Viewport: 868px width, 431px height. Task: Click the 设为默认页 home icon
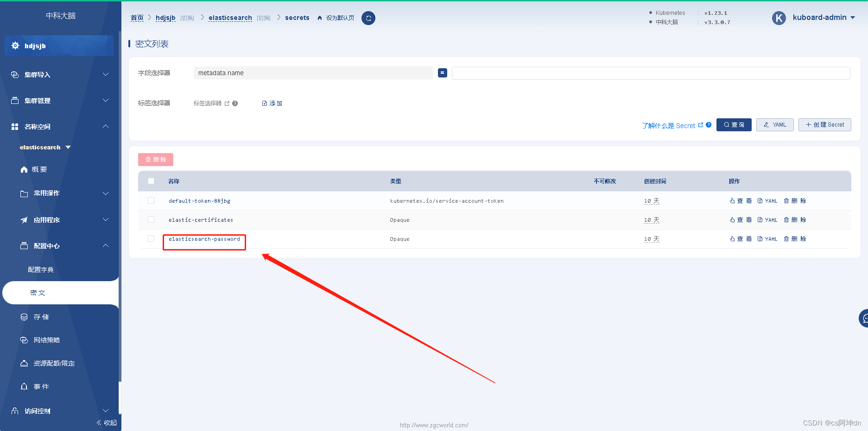coord(320,18)
